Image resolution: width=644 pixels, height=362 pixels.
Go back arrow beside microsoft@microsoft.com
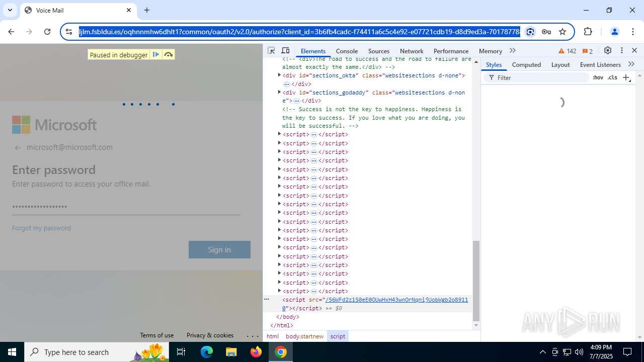pyautogui.click(x=18, y=148)
